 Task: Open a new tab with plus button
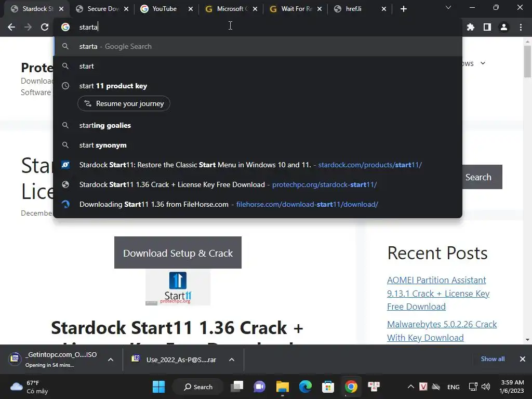403,9
